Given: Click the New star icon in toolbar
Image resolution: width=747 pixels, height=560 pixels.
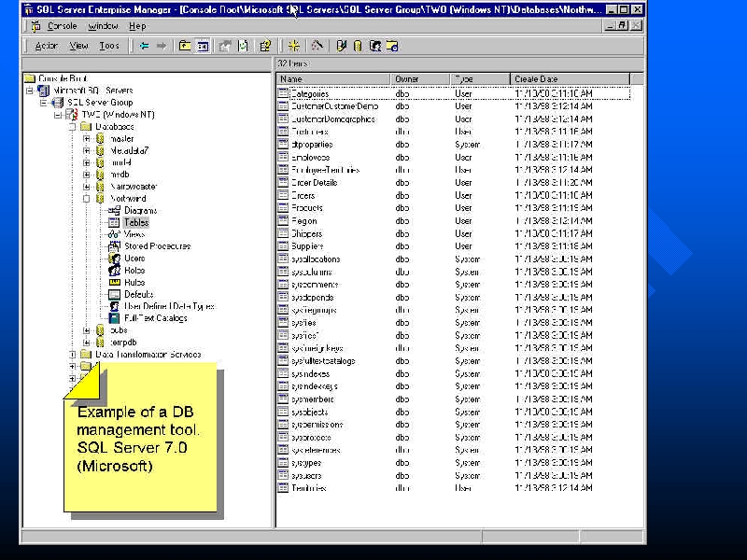Looking at the screenshot, I should pyautogui.click(x=293, y=46).
